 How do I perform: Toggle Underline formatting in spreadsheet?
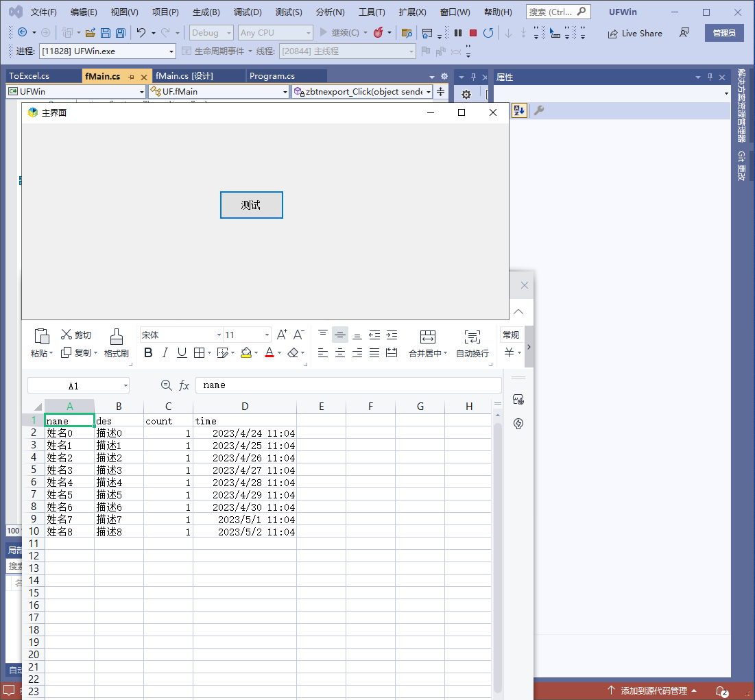pyautogui.click(x=182, y=353)
